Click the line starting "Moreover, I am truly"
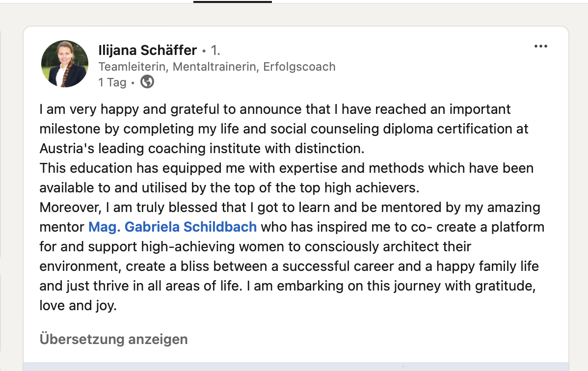This screenshot has width=588, height=371. (x=147, y=208)
